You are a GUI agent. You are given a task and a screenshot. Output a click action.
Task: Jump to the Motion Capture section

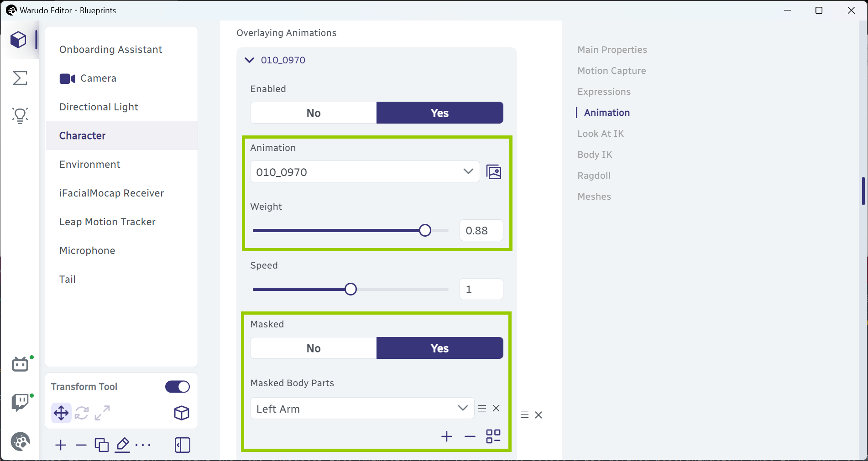pyautogui.click(x=612, y=71)
